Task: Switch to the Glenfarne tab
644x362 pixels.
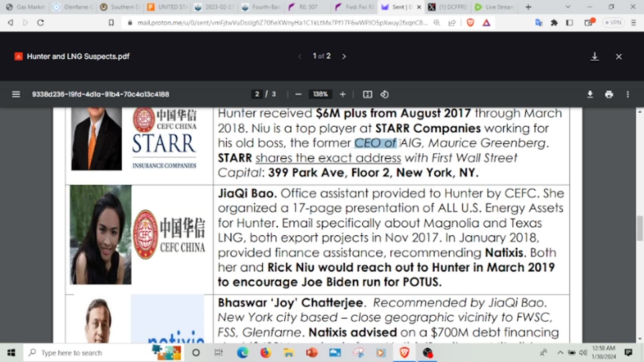Action: tap(73, 7)
